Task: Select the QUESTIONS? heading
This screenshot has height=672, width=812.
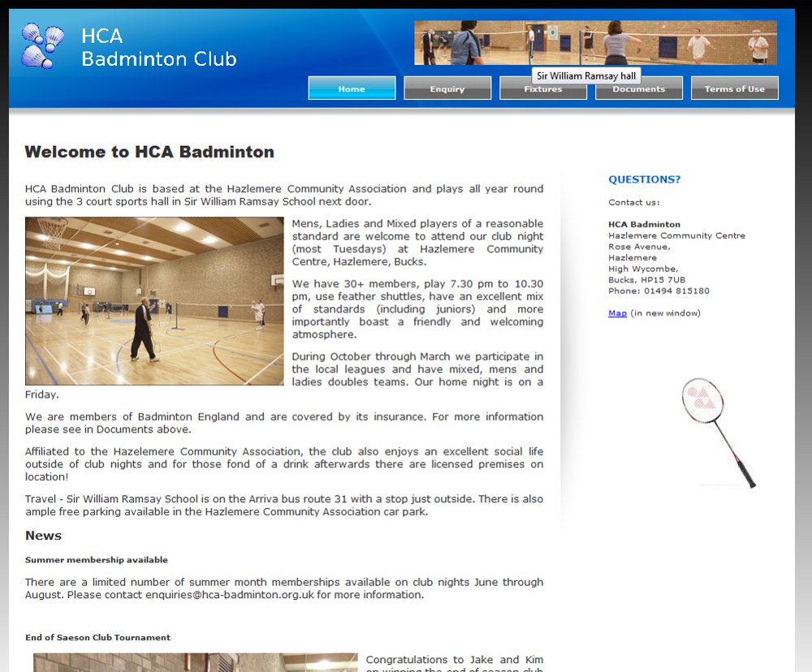Action: point(644,179)
